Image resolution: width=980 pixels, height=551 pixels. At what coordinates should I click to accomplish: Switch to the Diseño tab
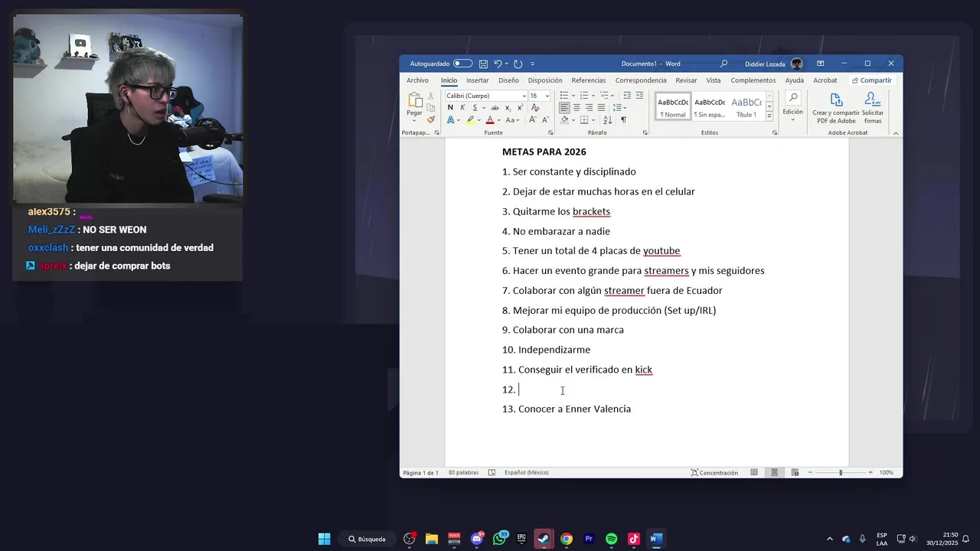(x=508, y=80)
